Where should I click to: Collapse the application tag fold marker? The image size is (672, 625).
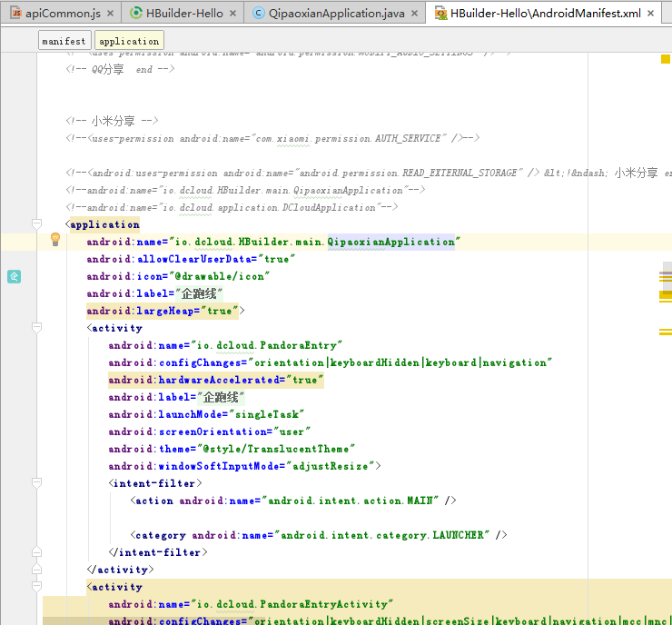[x=37, y=224]
